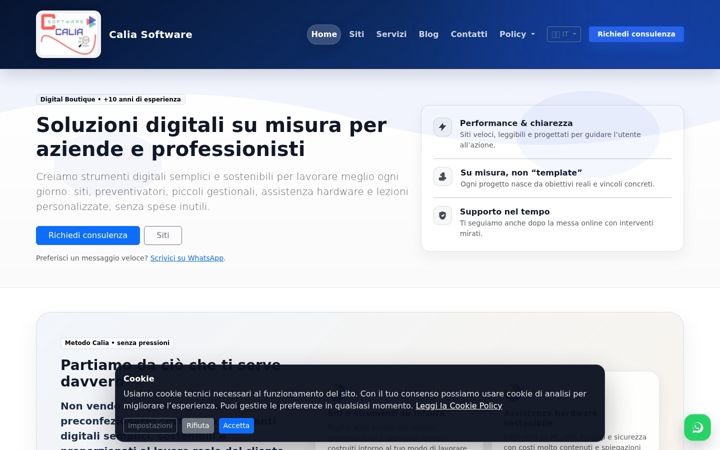Click the Calia Software brand name

point(151,34)
